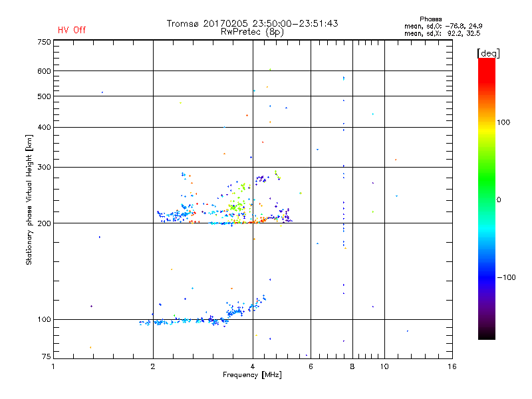This screenshot has height=399, width=532.
Task: Click the y-axis '600' tick label
Action: [45, 71]
